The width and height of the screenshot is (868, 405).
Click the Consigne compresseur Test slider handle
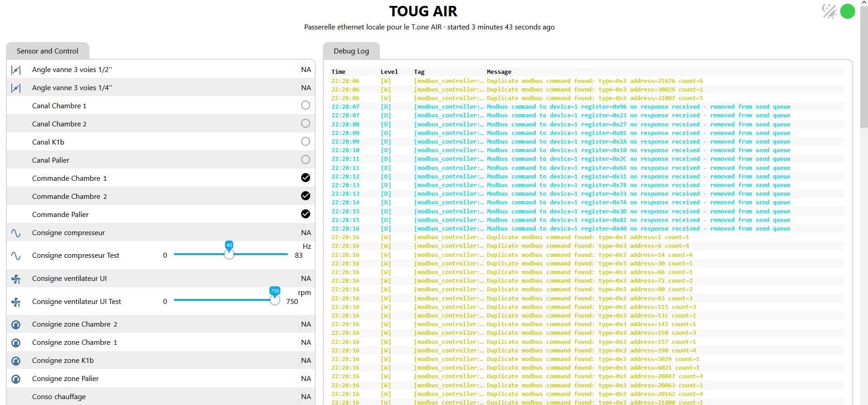point(229,254)
